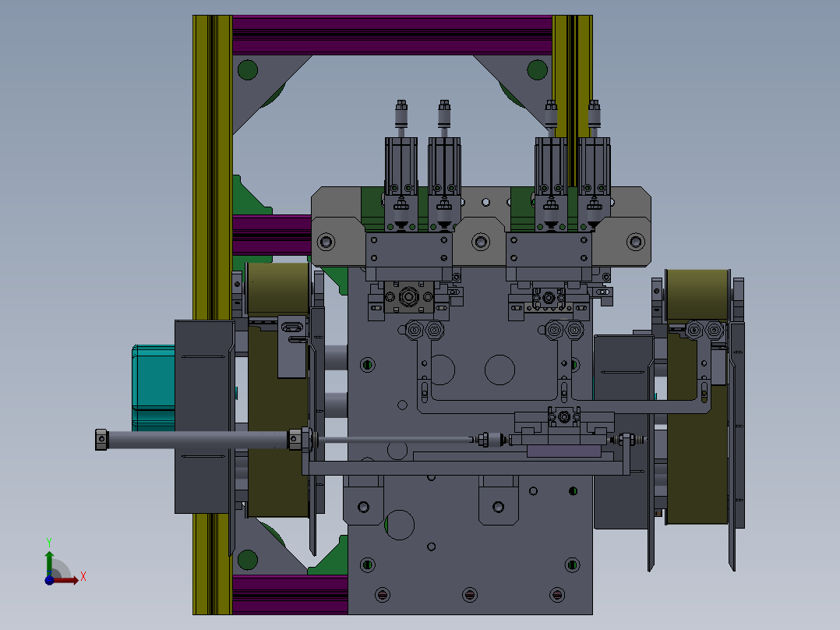Select the leftmost vertical pneumatic cylinder at top
This screenshot has width=840, height=630.
tap(401, 166)
